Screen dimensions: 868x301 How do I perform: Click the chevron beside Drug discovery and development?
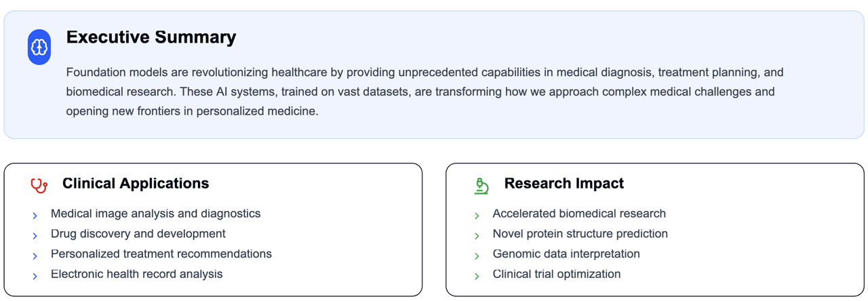pos(35,236)
